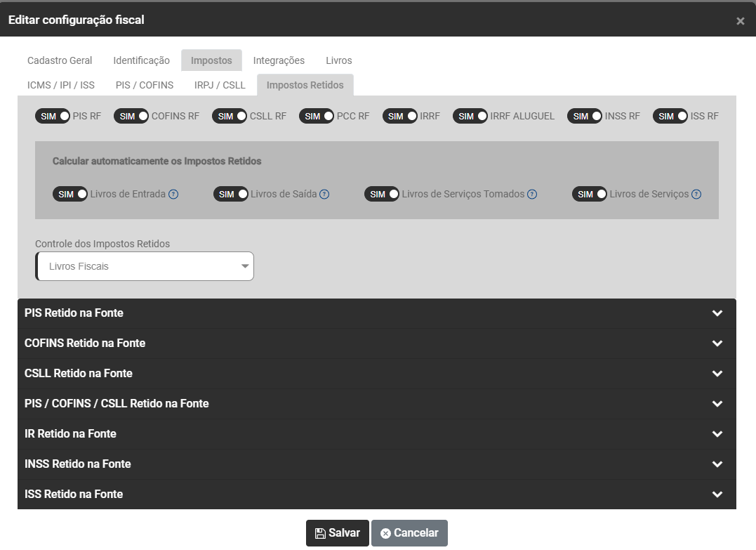
Task: Go to the Cadastro Geral tab
Action: [x=60, y=60]
